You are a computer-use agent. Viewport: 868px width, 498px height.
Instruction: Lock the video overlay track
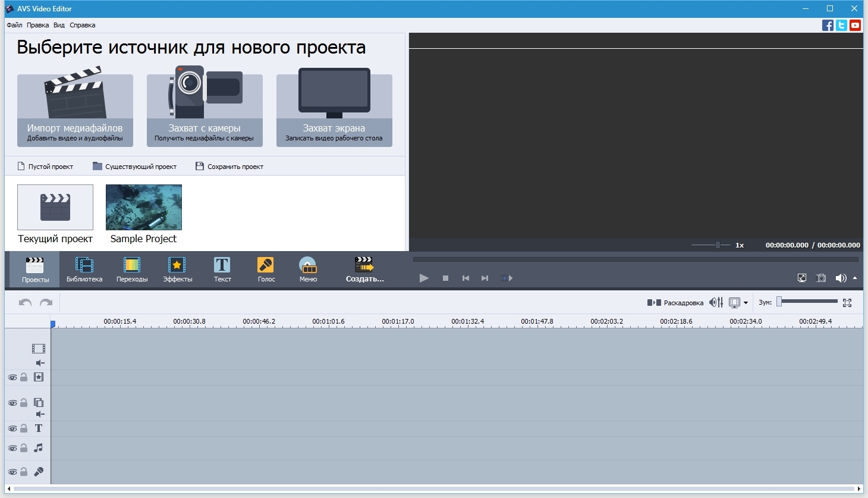[24, 402]
